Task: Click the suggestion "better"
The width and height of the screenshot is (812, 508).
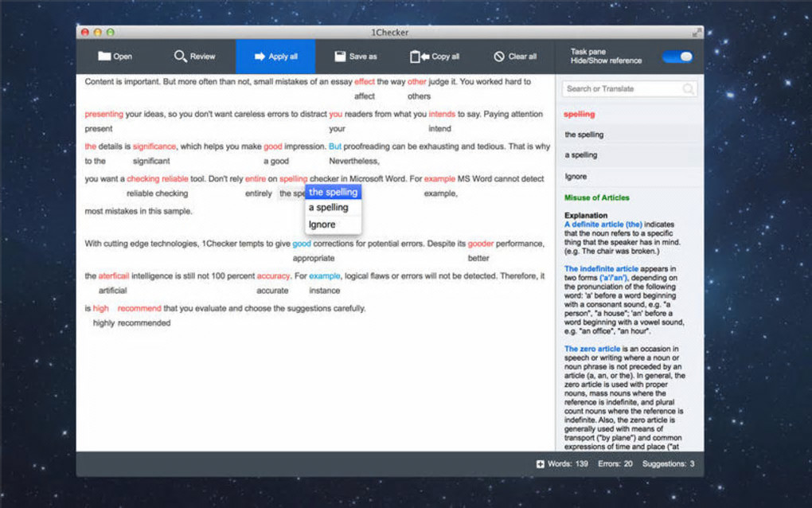Action: coord(478,258)
